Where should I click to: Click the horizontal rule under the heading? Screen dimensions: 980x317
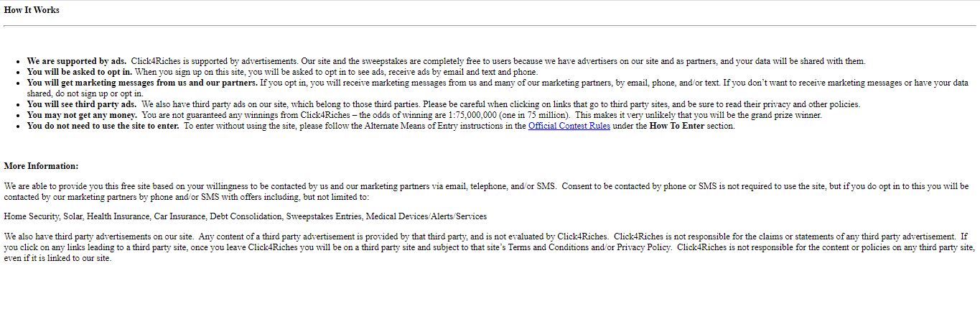(490, 26)
